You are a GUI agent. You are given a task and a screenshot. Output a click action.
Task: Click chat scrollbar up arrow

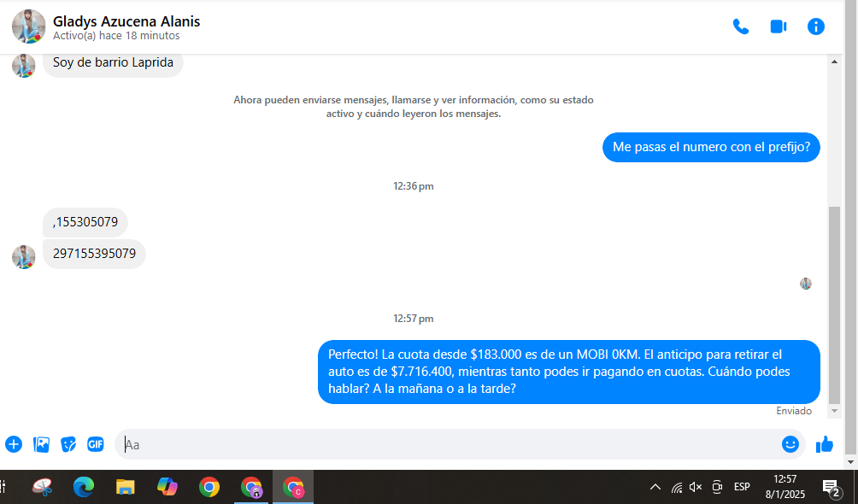(834, 62)
